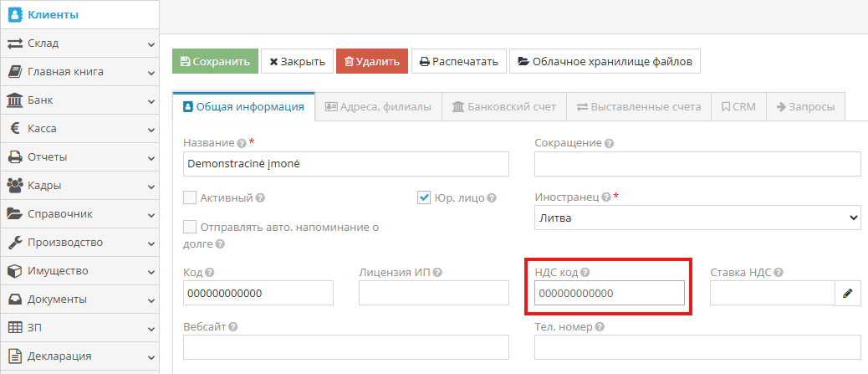868x374 pixels.
Task: Click the Склад arrows icon
Action: click(x=14, y=44)
